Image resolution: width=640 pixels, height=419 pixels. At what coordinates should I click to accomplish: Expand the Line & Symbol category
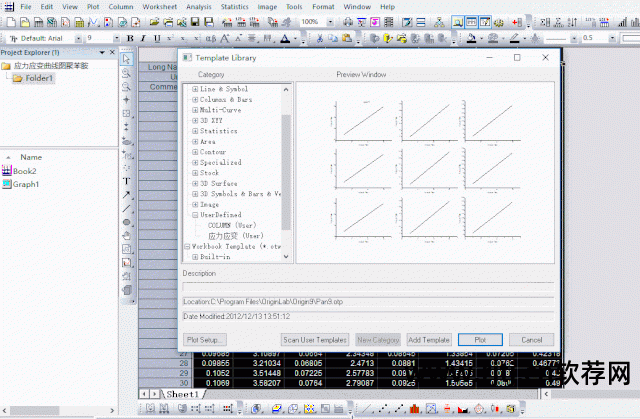195,89
